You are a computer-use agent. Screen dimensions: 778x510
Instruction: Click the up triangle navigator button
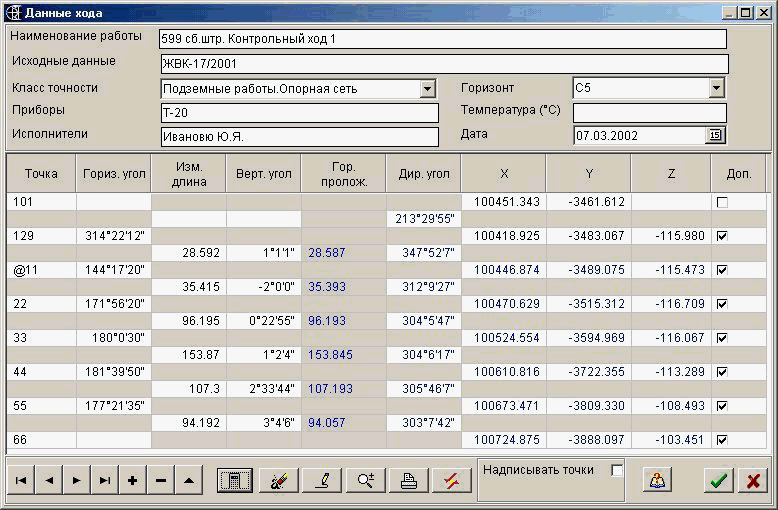pos(189,480)
